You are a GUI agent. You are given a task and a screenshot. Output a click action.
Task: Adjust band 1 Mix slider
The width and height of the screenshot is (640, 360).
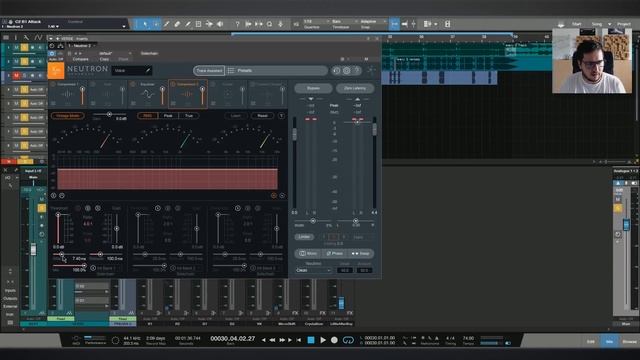84,266
